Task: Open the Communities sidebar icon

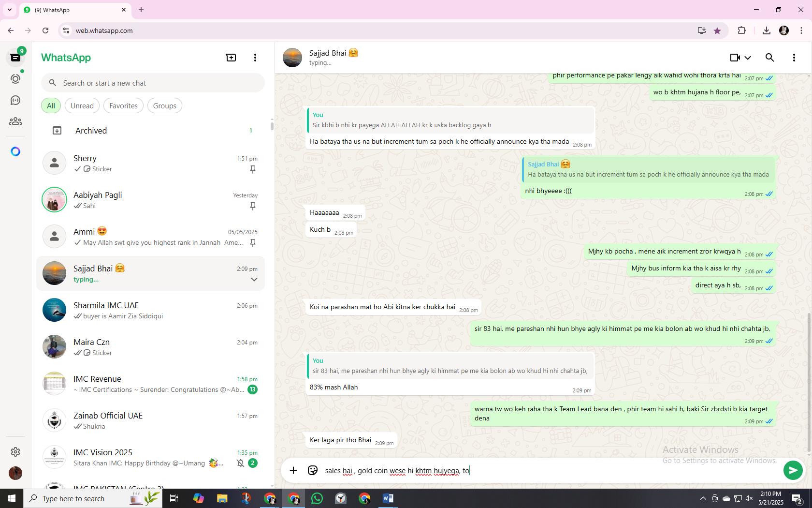Action: pyautogui.click(x=15, y=121)
